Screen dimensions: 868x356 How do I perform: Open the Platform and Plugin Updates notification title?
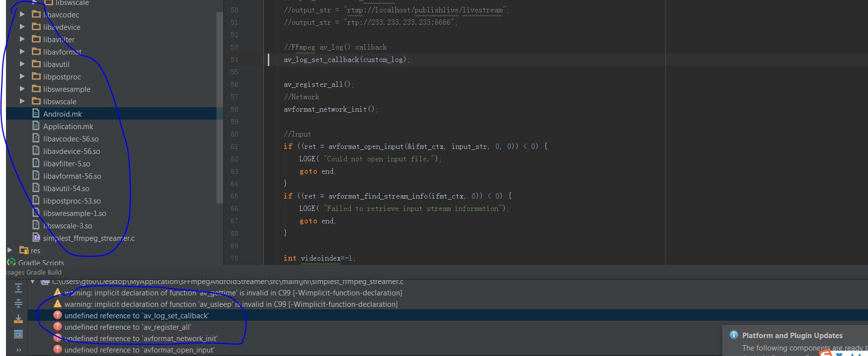click(792, 335)
